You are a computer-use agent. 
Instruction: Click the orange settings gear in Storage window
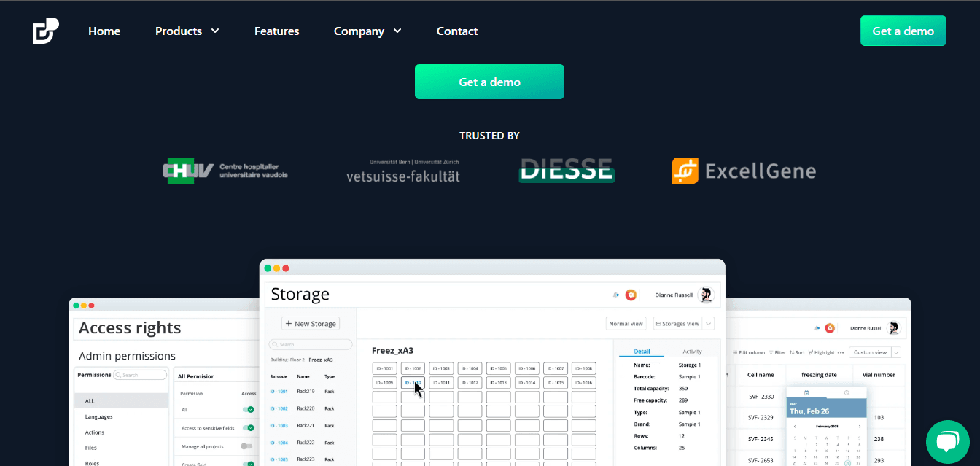[x=631, y=295]
